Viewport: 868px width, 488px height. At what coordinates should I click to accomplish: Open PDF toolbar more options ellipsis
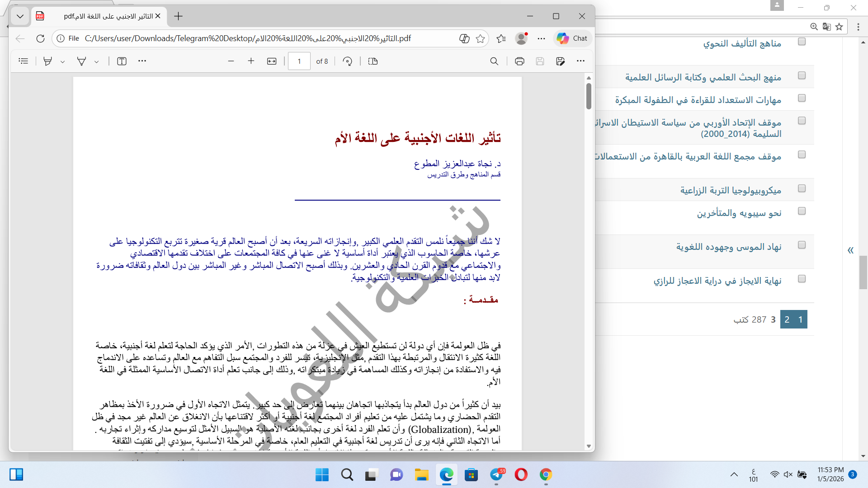pyautogui.click(x=581, y=61)
